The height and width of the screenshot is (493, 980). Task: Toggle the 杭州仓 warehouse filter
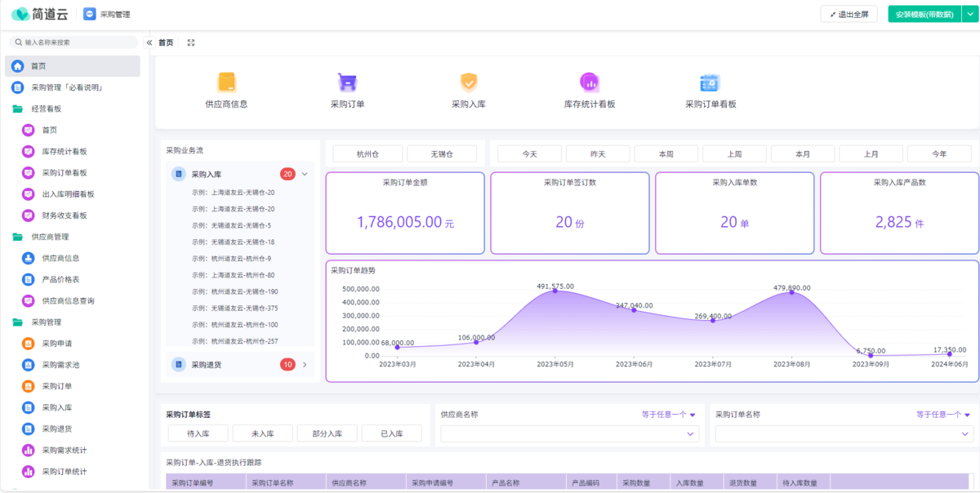pos(367,153)
